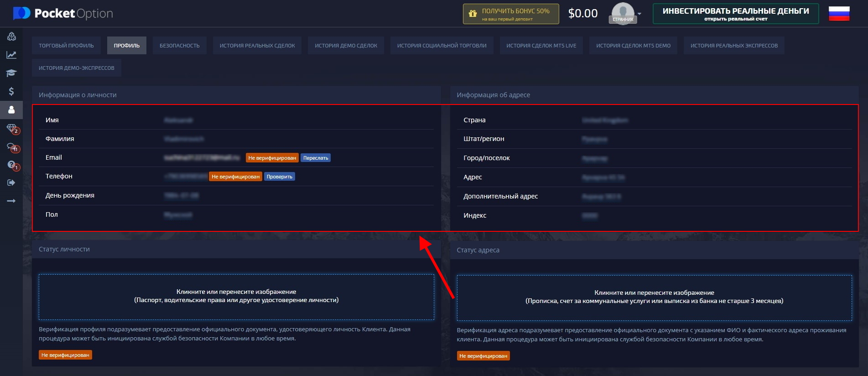The image size is (868, 376).
Task: Open the trading chart icon in sidebar
Action: coord(11,55)
